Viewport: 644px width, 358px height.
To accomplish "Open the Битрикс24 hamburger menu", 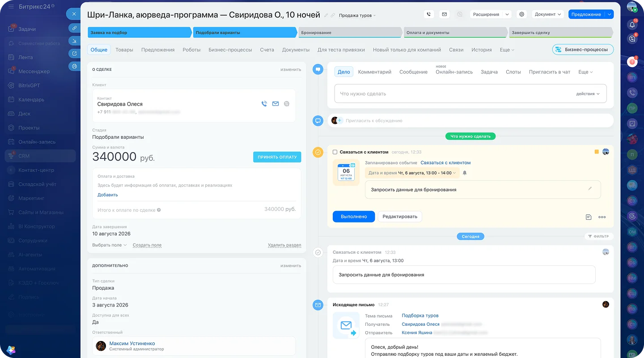I will 11,7.
